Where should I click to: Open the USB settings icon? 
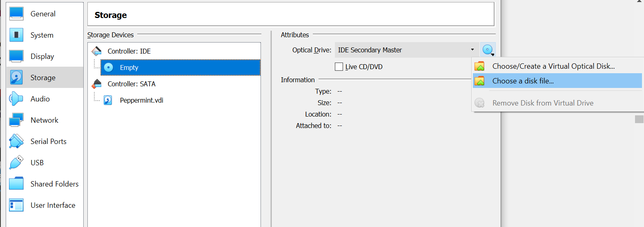pyautogui.click(x=16, y=163)
